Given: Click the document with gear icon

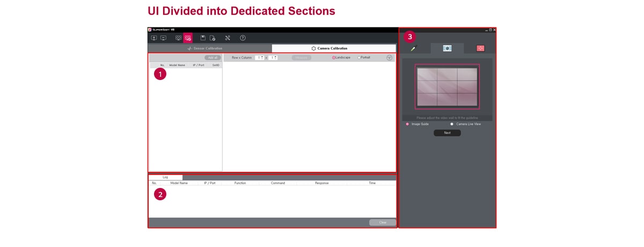Looking at the screenshot, I should 213,38.
